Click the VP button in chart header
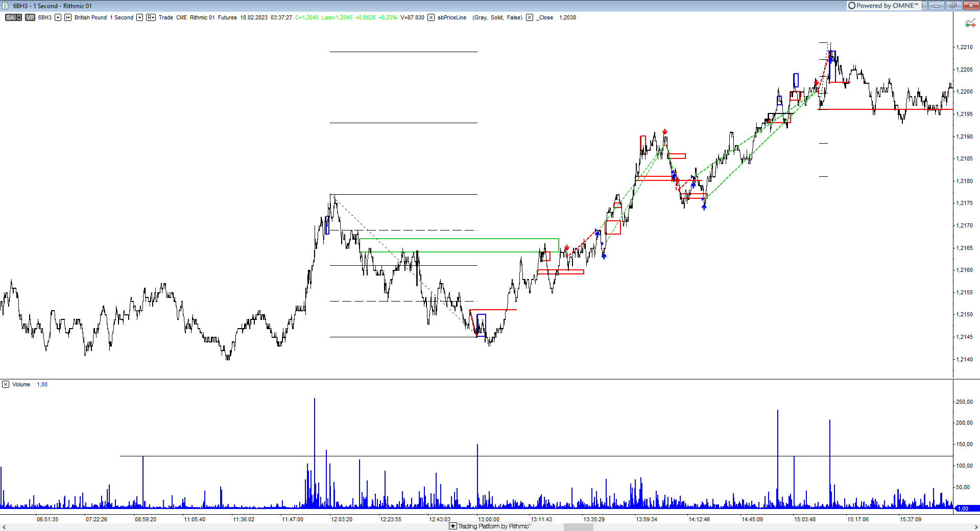The height and width of the screenshot is (531, 980). (x=30, y=17)
